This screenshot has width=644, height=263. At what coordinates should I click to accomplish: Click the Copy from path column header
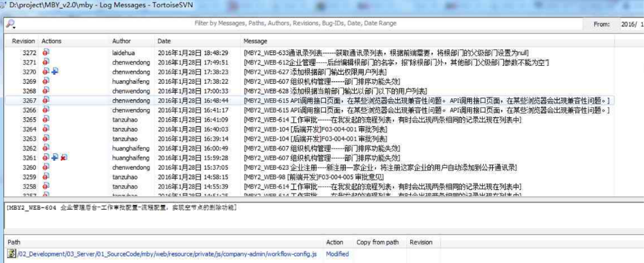click(x=377, y=242)
